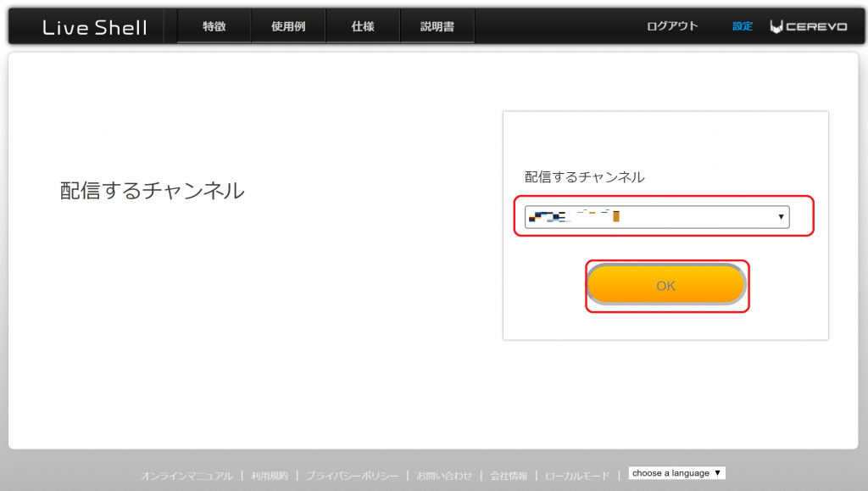Click the channel selector dropdown arrow
Image resolution: width=868 pixels, height=491 pixels.
click(x=780, y=217)
